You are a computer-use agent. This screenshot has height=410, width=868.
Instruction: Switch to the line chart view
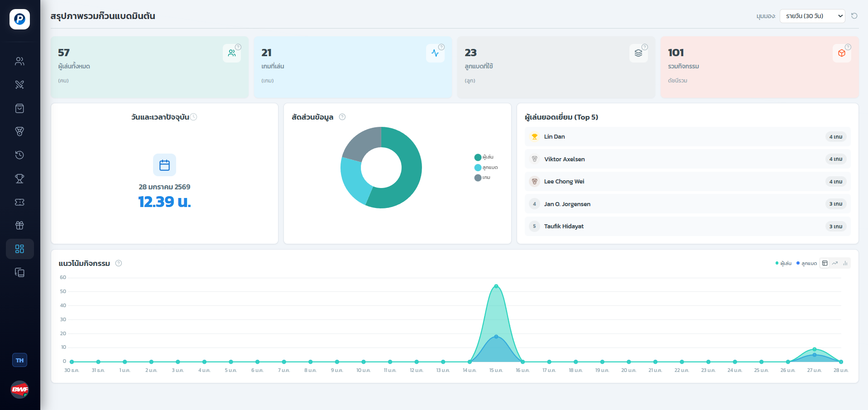835,263
